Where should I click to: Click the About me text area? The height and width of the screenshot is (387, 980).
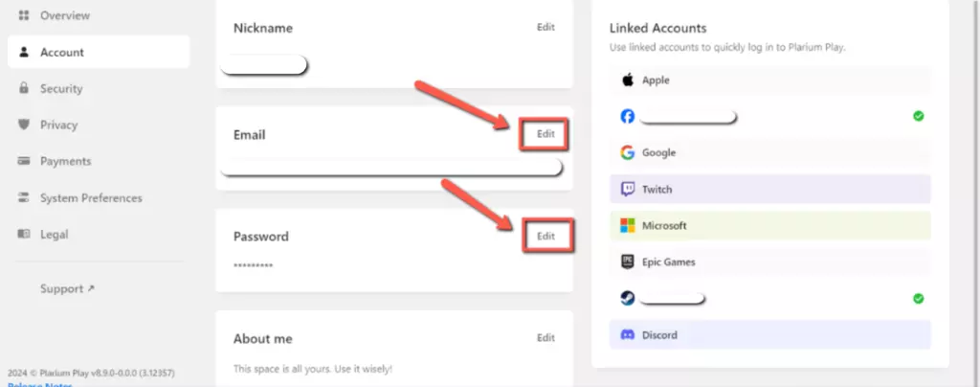tap(313, 369)
